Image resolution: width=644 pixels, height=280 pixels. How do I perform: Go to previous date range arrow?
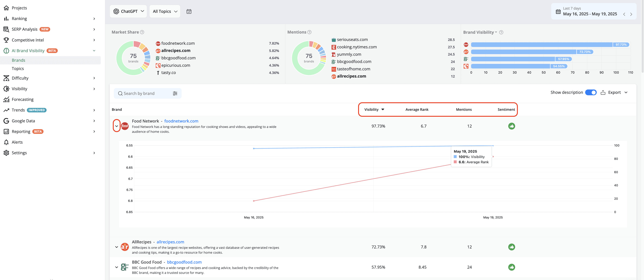pyautogui.click(x=624, y=14)
